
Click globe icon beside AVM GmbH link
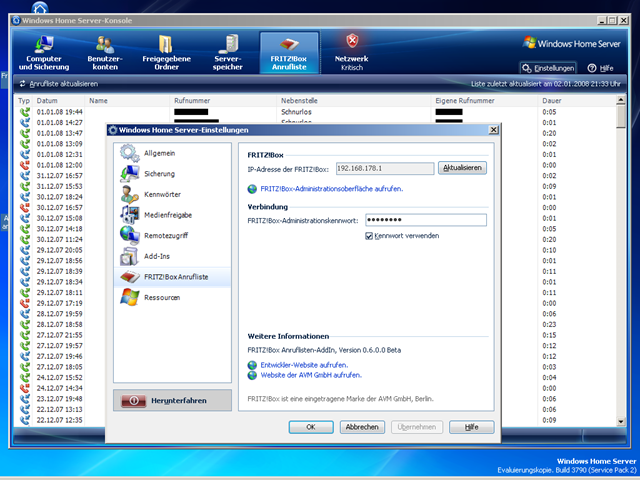[252, 375]
